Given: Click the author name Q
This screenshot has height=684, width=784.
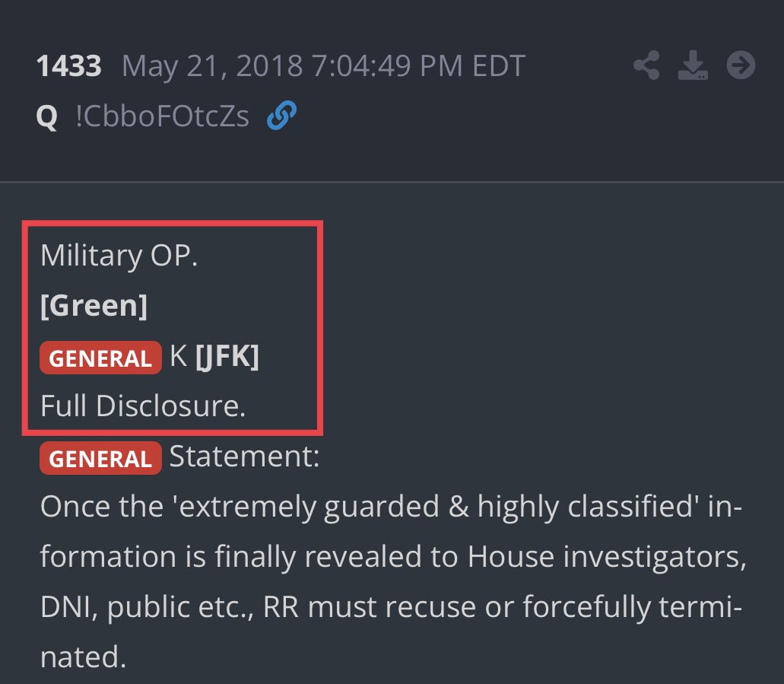Looking at the screenshot, I should [47, 118].
